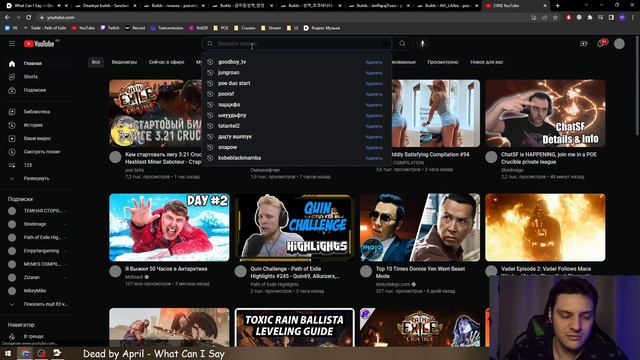Screen dimensions: 640x360
Task: Choose snapow search suggestion
Action: click(227, 147)
